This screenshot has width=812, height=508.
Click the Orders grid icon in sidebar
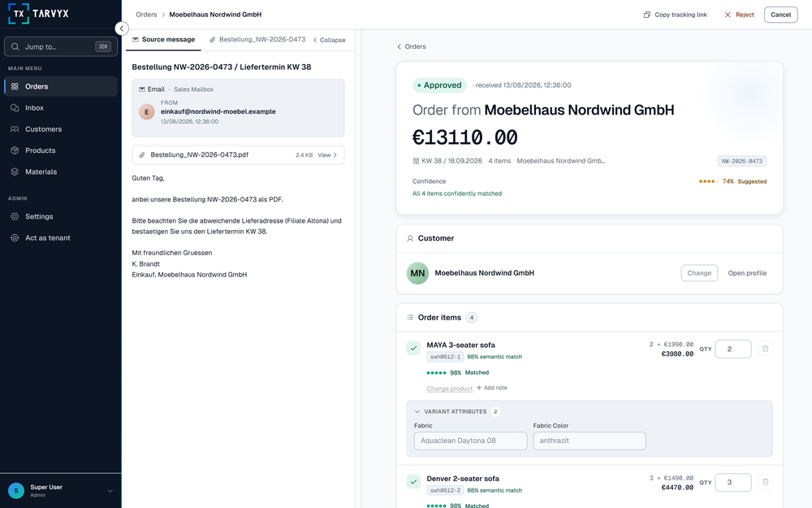pyautogui.click(x=15, y=87)
